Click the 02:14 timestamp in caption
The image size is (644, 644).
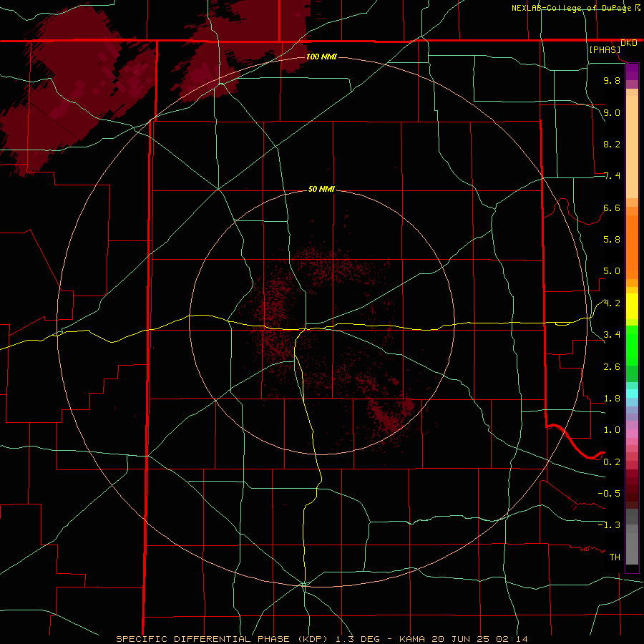tap(512, 639)
